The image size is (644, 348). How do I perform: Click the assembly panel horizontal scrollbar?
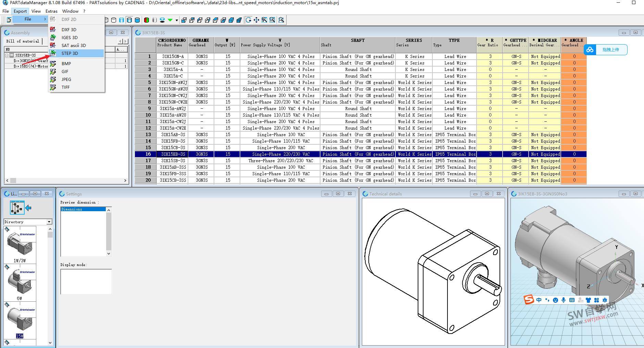(x=66, y=180)
